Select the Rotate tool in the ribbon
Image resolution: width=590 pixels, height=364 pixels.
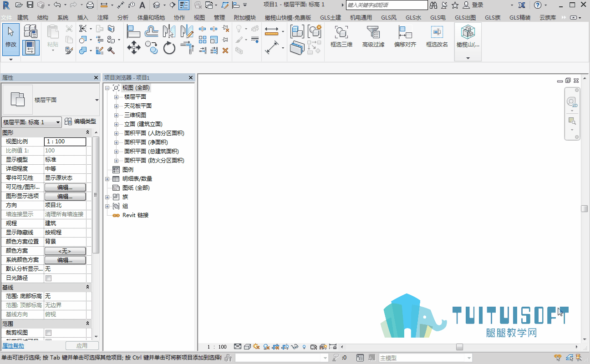(x=169, y=48)
